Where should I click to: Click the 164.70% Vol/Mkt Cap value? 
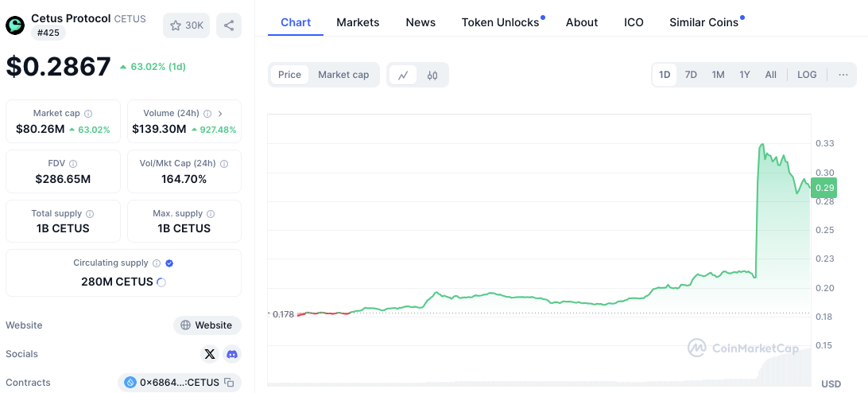(184, 179)
